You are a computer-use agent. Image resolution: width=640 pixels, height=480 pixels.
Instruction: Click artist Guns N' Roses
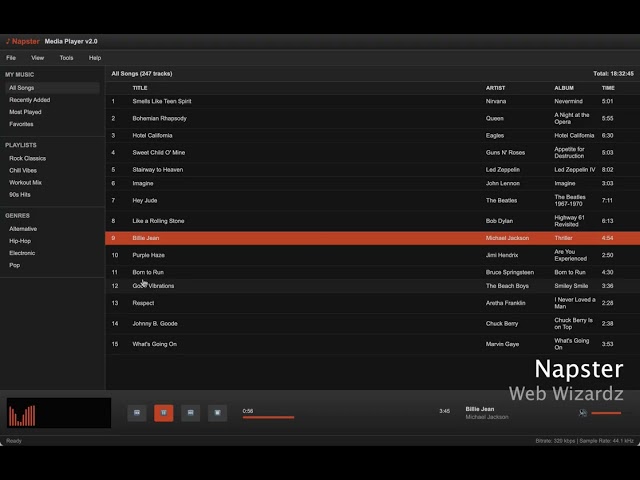click(x=505, y=153)
